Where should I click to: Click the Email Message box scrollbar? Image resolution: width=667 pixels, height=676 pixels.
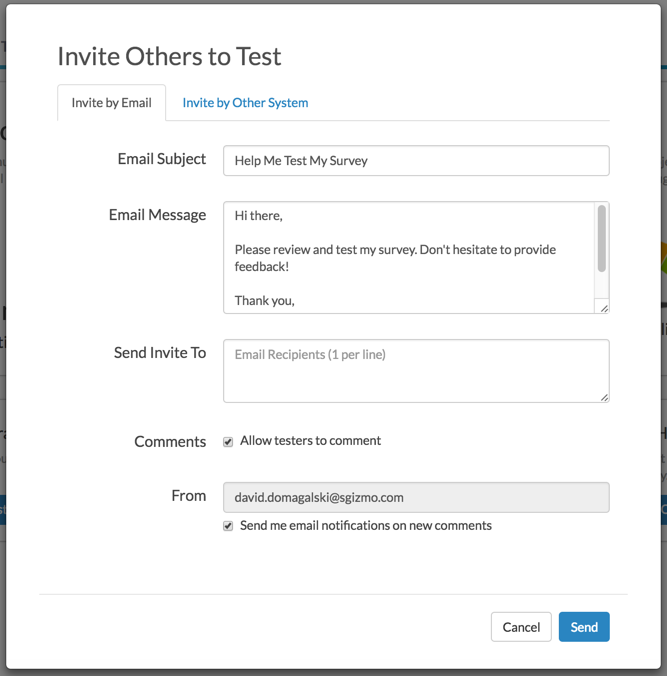[601, 239]
